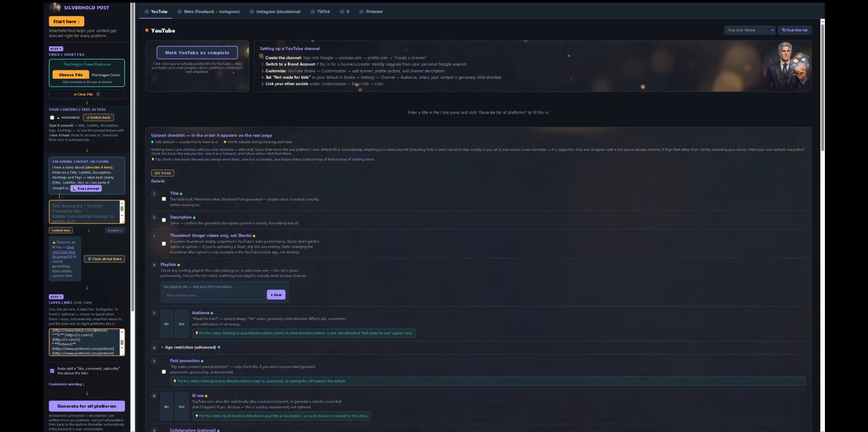Screen dimensions: 868x432
Task: Click into the content paste text area
Action: [84, 212]
